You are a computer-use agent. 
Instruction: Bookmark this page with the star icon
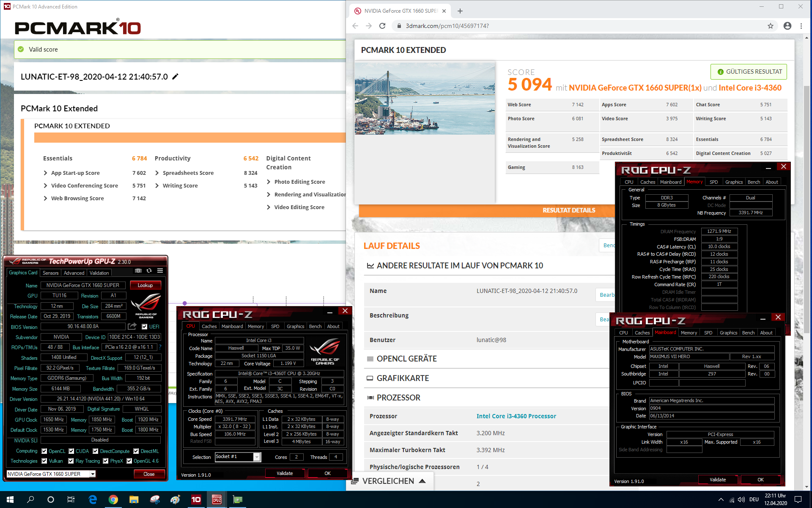pos(771,26)
